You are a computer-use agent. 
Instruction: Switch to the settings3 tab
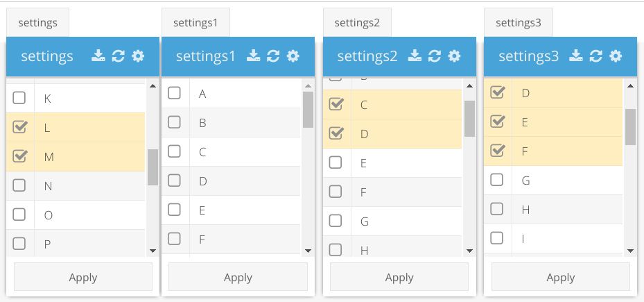click(518, 23)
